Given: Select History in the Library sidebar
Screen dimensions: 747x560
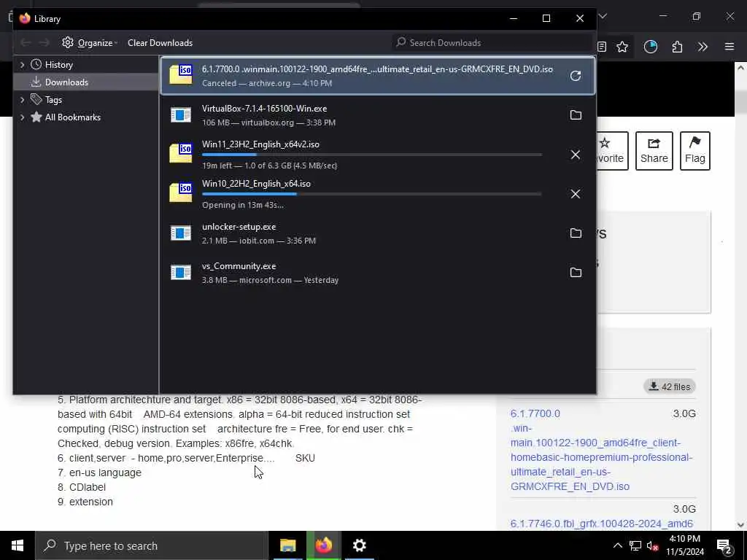Looking at the screenshot, I should tap(58, 65).
